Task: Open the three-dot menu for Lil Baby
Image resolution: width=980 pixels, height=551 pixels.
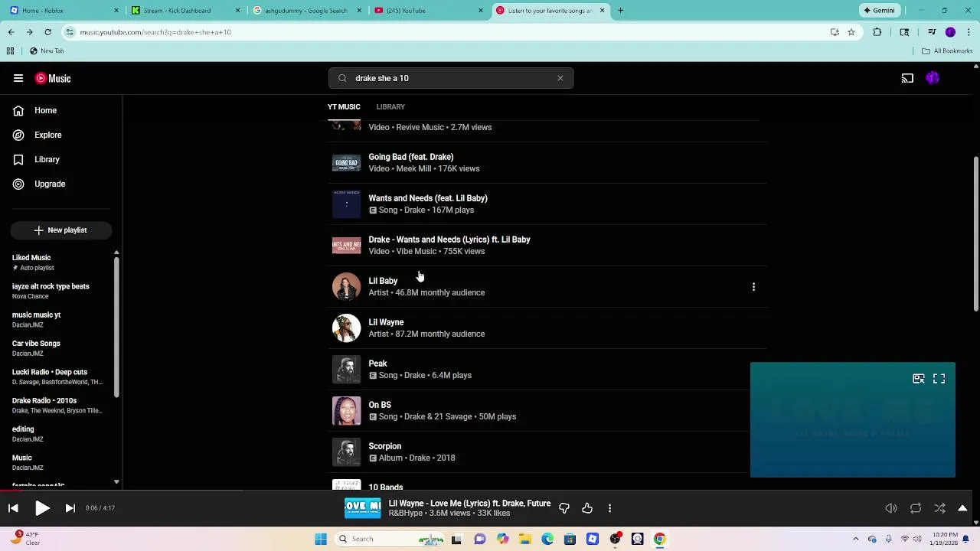Action: (753, 286)
